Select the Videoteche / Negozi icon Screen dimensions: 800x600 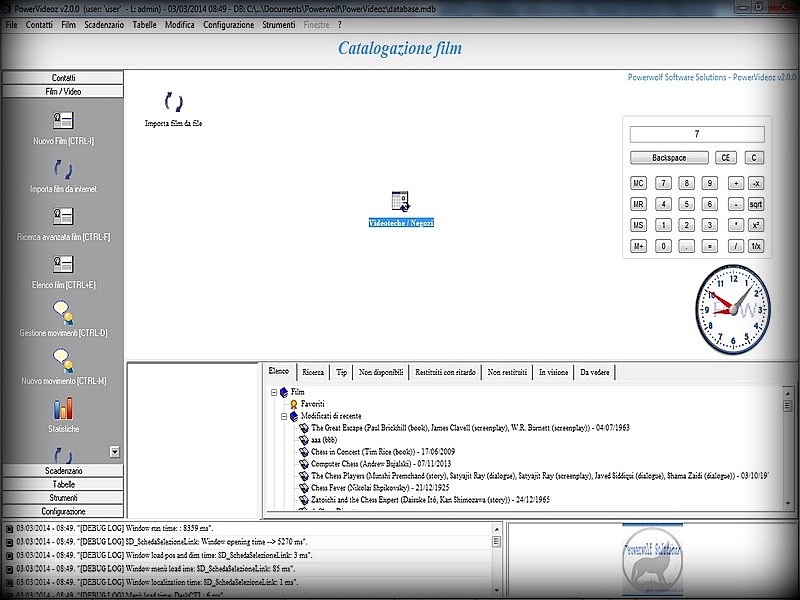tap(401, 201)
